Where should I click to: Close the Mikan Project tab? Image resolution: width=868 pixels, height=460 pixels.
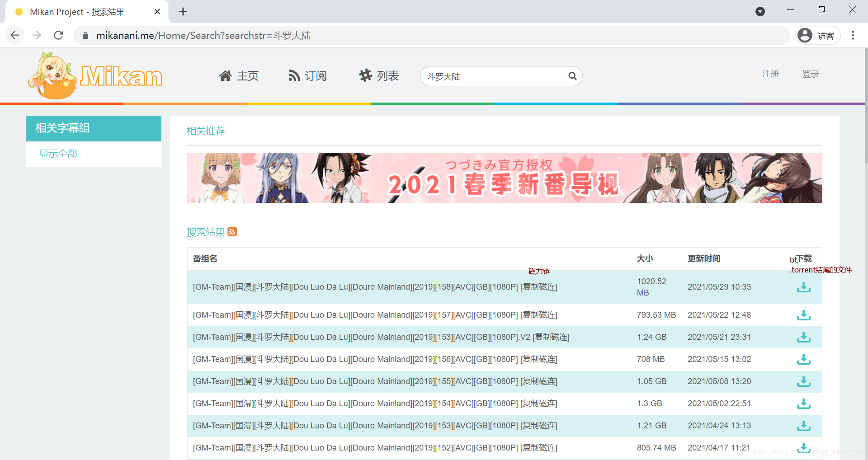coord(157,12)
